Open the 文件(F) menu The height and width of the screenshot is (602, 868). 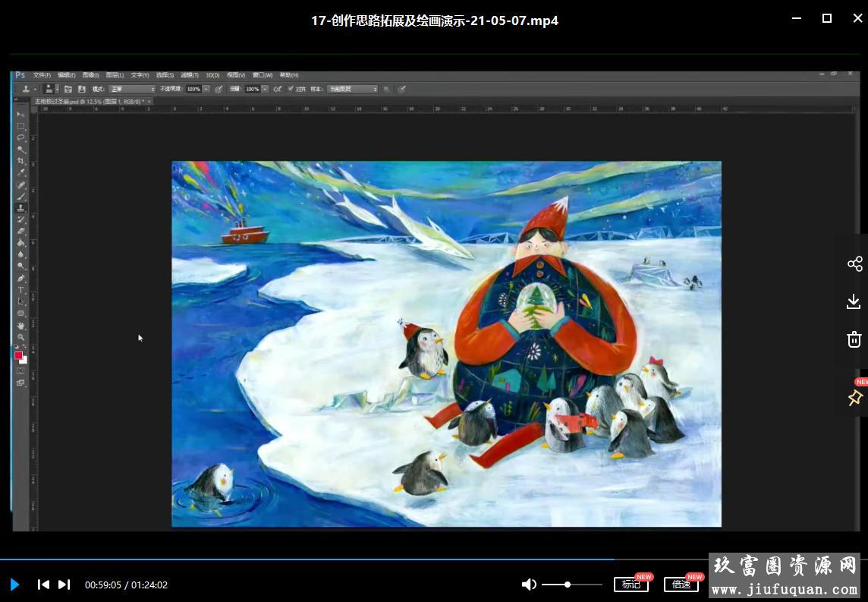42,75
